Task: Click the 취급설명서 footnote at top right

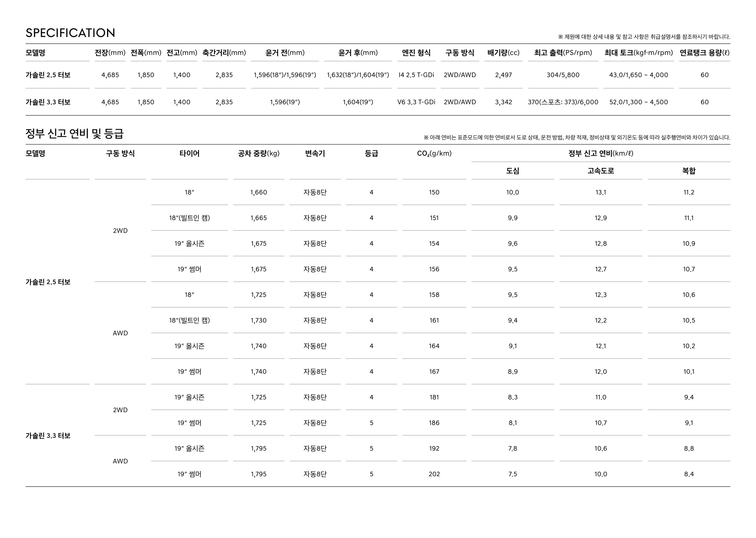Action: 644,37
